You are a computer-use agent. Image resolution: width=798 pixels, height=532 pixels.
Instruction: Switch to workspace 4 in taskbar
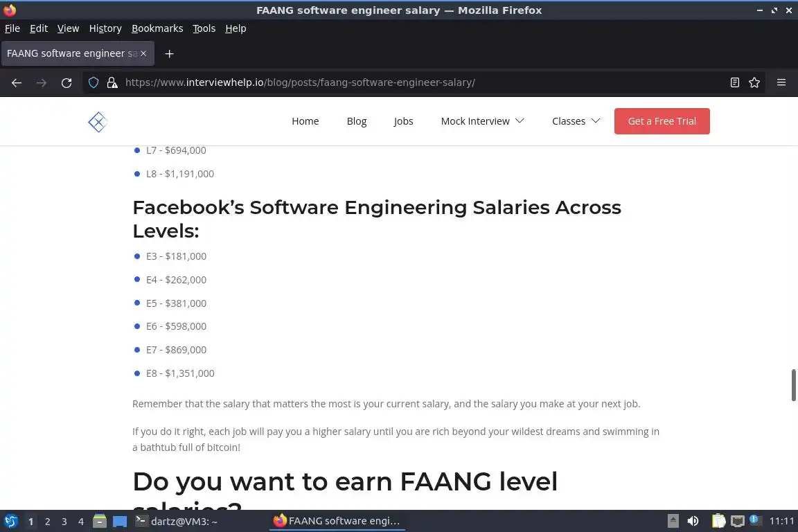[81, 522]
